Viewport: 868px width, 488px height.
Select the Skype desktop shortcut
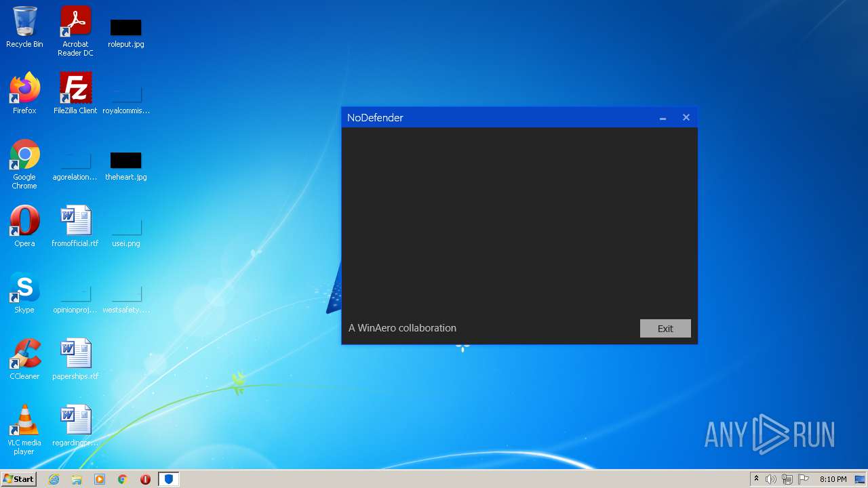pos(24,293)
